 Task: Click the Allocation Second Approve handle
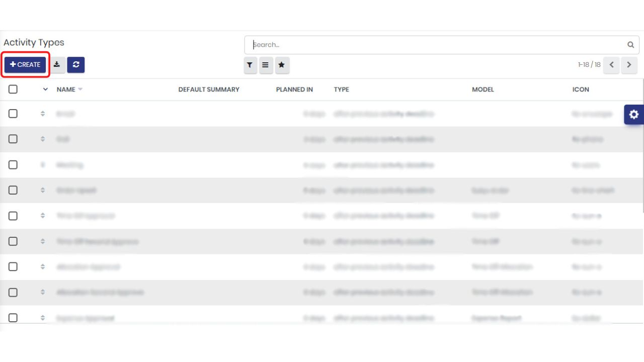pyautogui.click(x=43, y=292)
